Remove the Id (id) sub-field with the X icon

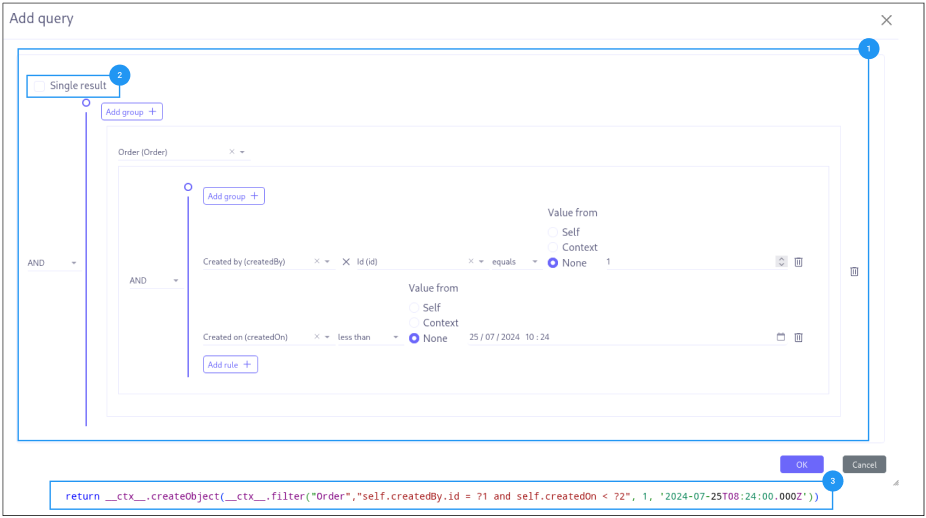tap(346, 262)
